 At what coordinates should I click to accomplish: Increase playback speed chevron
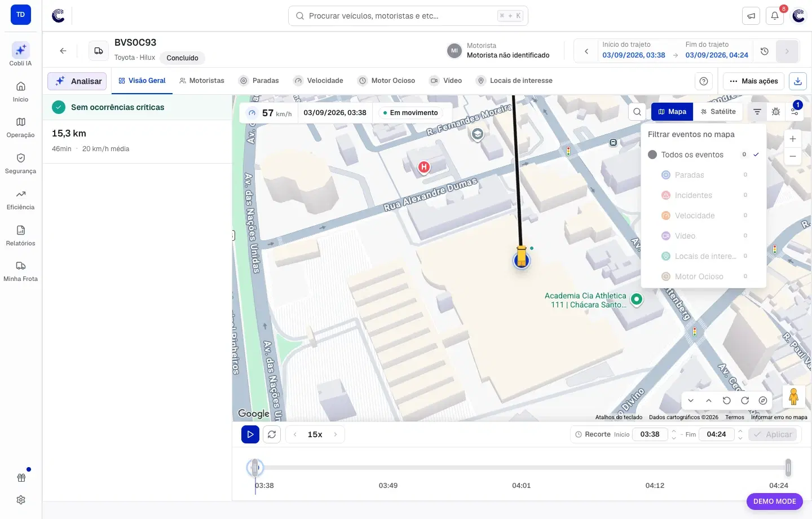click(336, 434)
